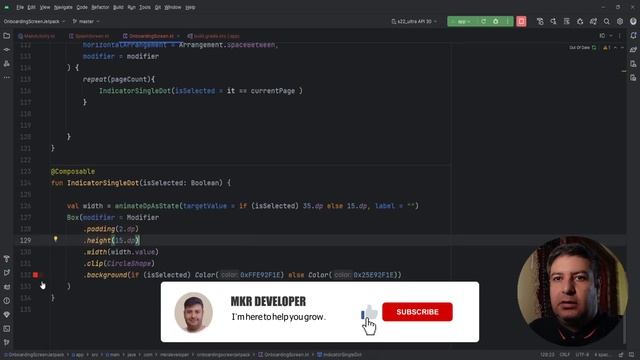Place cursor in .height(15.dp) line

(111, 240)
